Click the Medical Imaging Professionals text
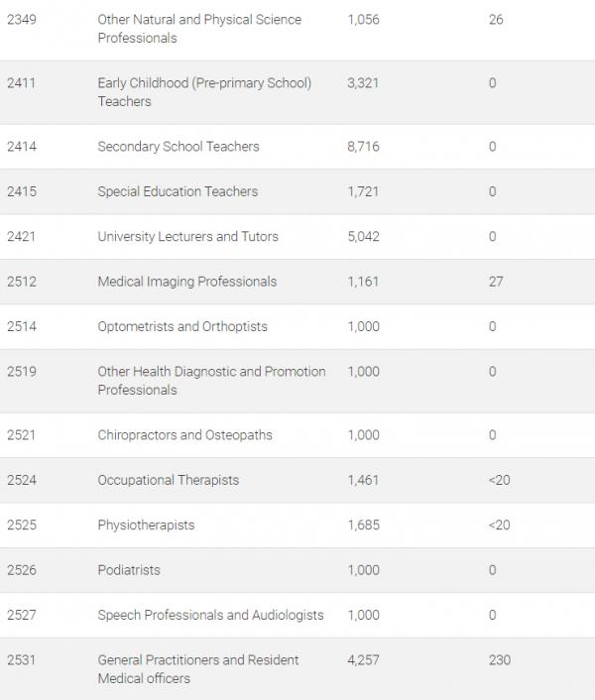 click(x=187, y=282)
